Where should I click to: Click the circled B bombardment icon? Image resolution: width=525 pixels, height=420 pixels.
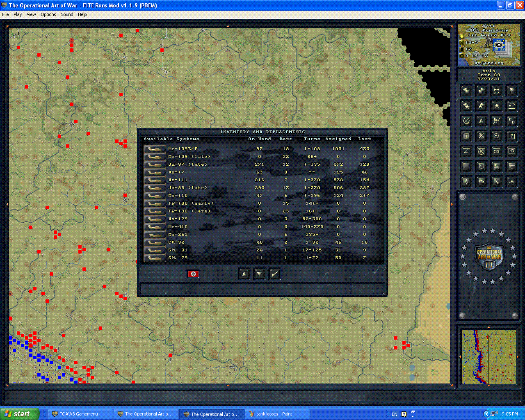pos(481,151)
